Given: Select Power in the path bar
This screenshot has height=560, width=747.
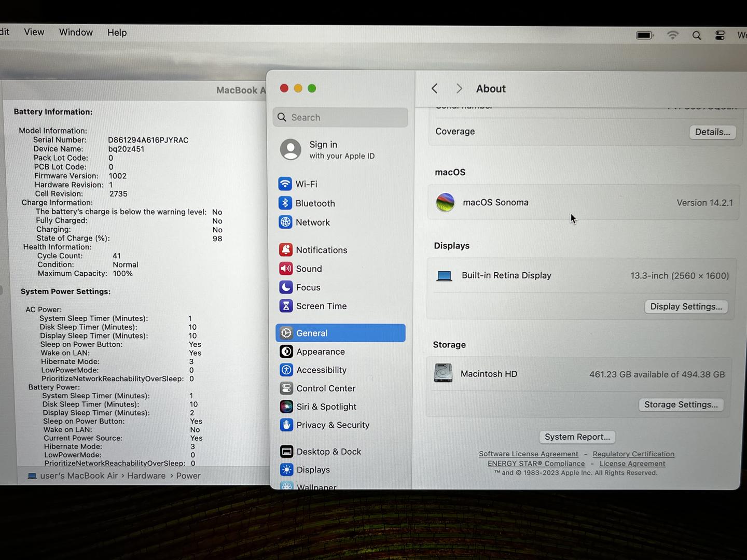Looking at the screenshot, I should pos(188,475).
